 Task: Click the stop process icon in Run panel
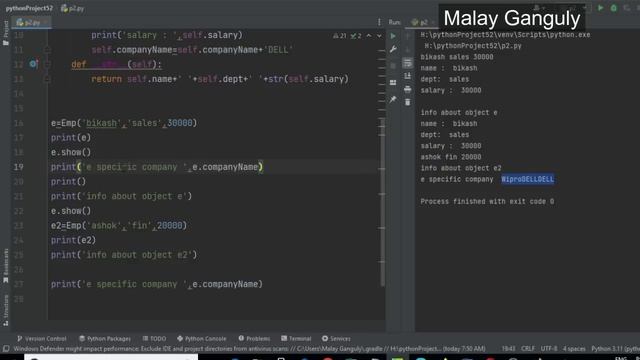(393, 65)
